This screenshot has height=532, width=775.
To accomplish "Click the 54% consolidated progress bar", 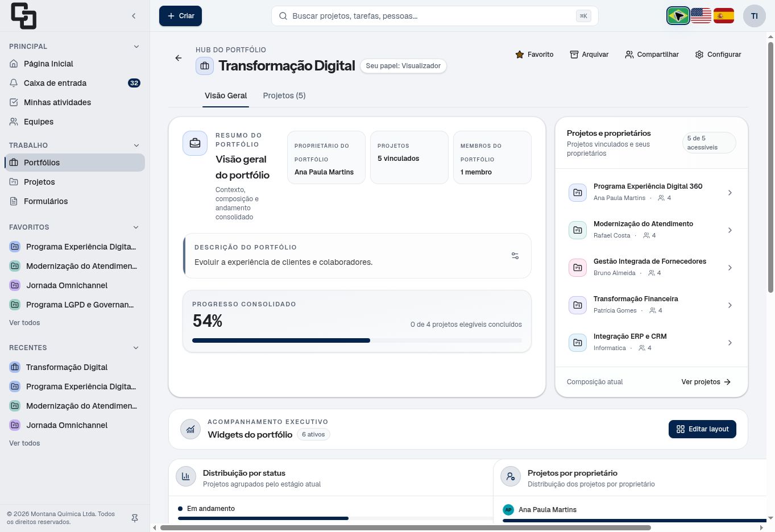I will 357,340.
